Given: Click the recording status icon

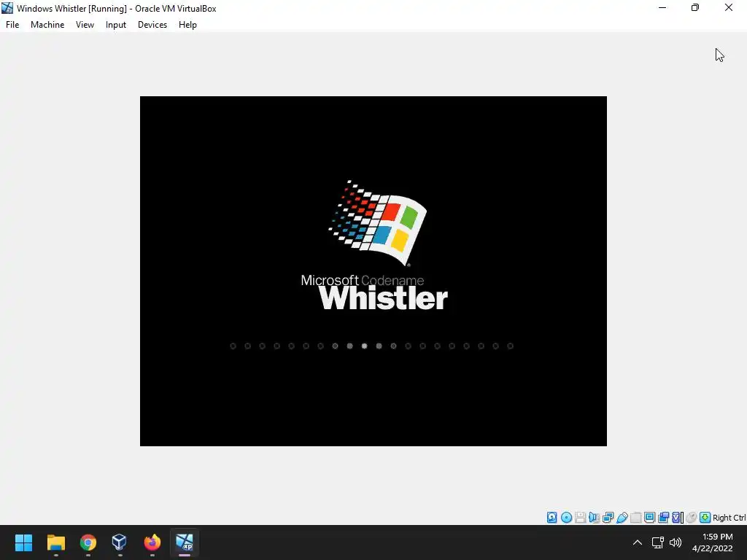Looking at the screenshot, I should click(x=663, y=517).
